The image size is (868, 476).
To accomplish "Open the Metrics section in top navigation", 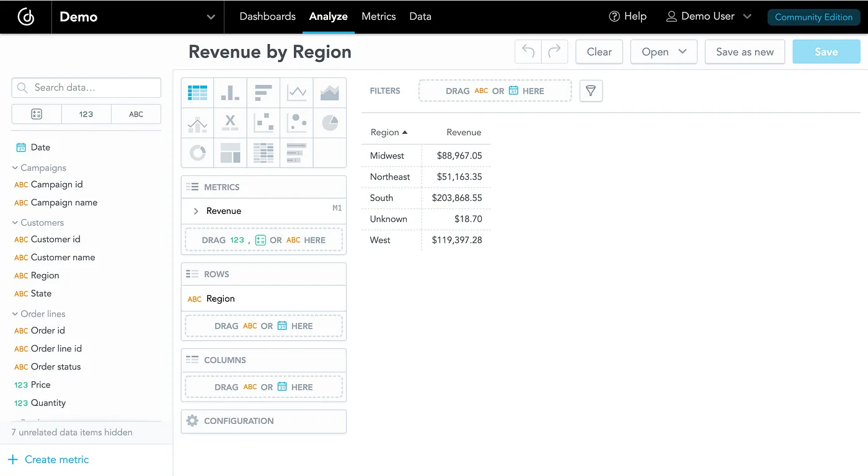I will [x=378, y=17].
